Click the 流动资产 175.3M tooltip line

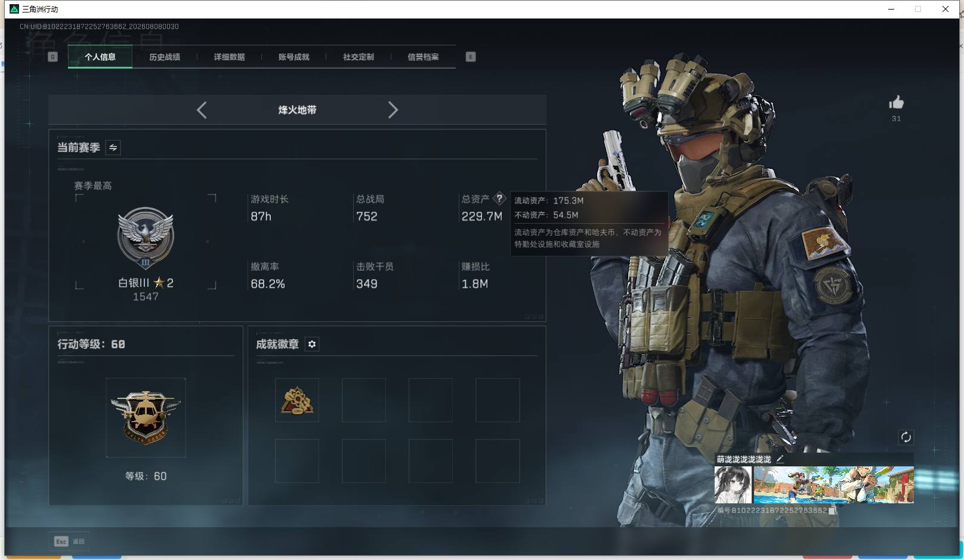549,201
